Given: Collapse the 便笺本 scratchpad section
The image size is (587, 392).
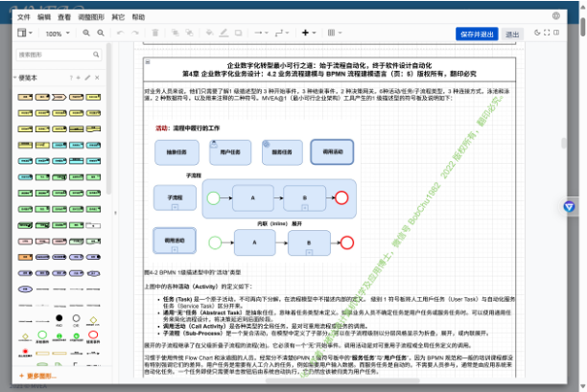Looking at the screenshot, I should [26, 78].
